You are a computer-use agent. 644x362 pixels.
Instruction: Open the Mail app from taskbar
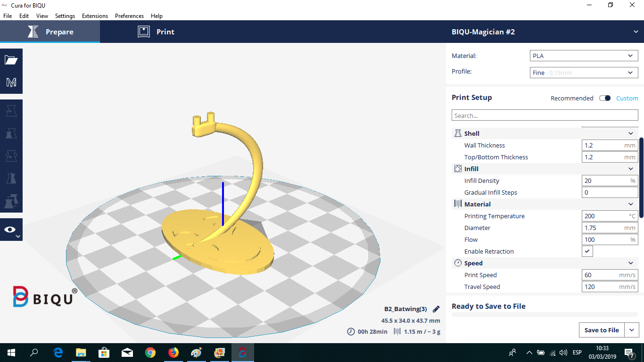click(x=127, y=353)
